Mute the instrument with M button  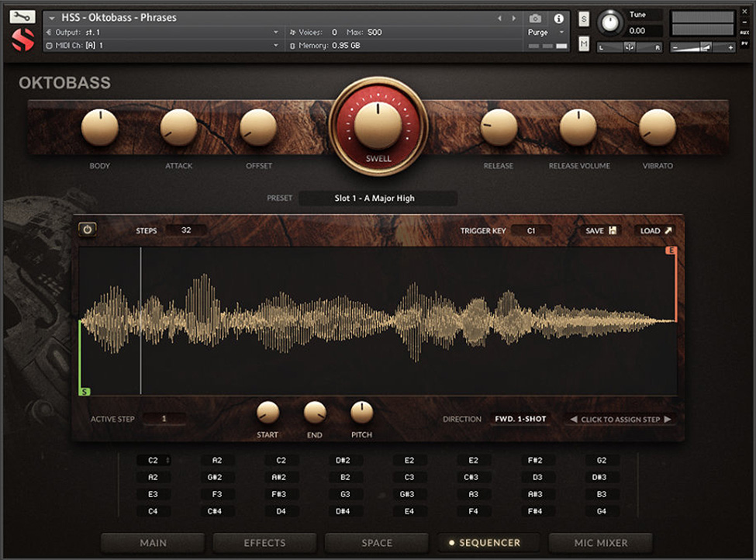[584, 44]
